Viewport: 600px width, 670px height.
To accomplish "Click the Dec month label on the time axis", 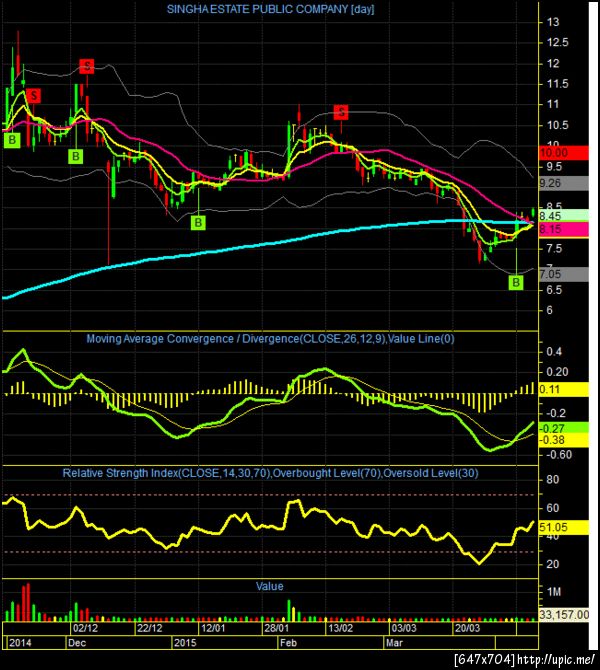I will pos(77,643).
